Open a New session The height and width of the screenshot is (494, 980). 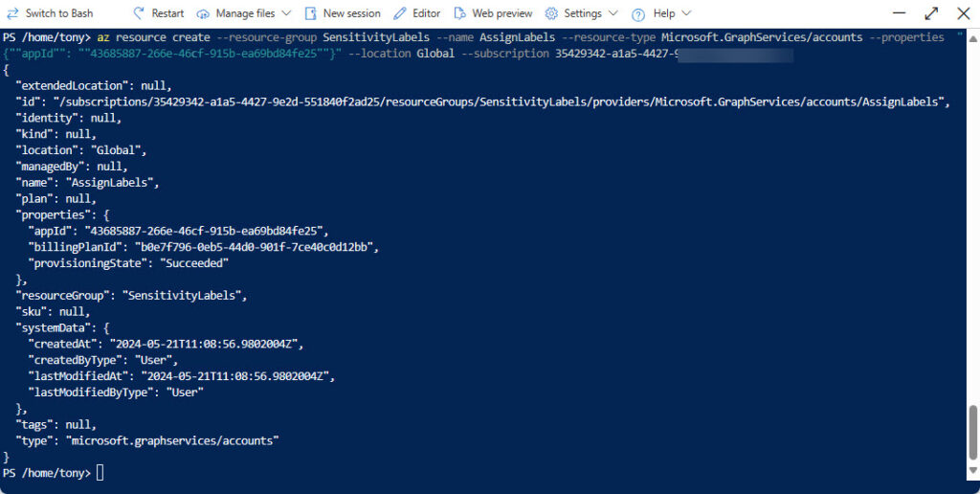pyautogui.click(x=343, y=13)
